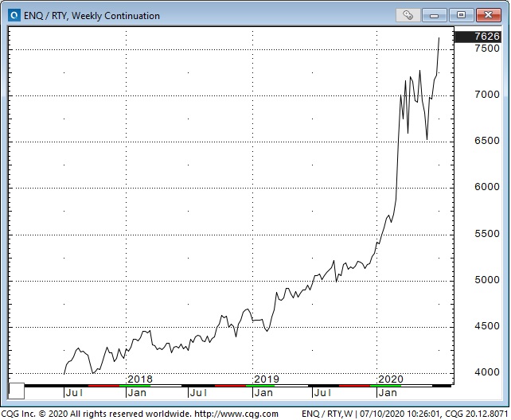
Task: Click the 2018 year label on time axis
Action: coord(140,379)
